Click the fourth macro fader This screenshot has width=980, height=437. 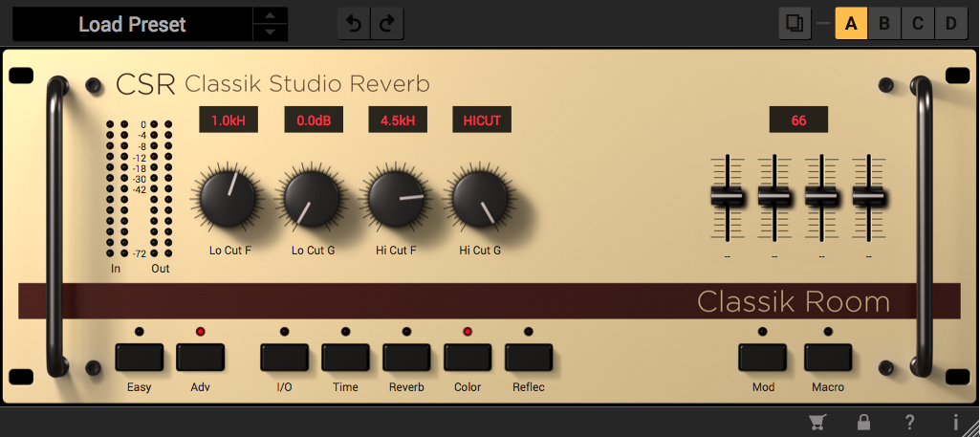869,198
